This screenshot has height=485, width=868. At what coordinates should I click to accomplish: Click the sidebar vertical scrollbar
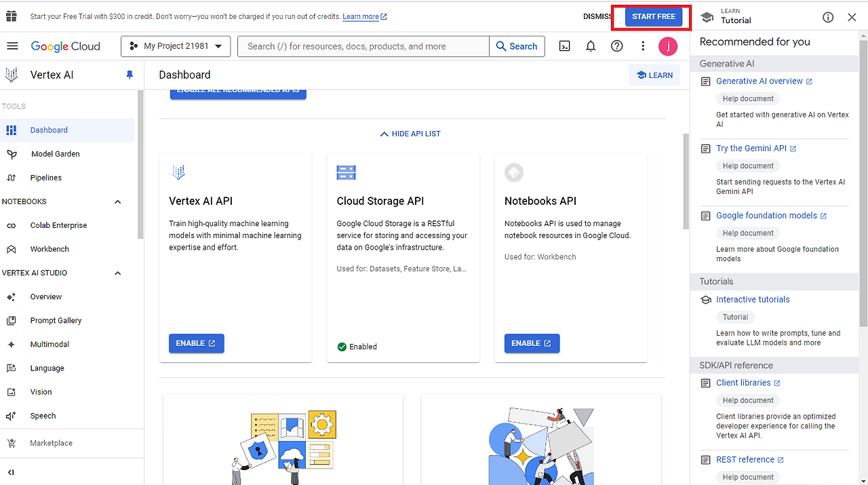click(140, 164)
